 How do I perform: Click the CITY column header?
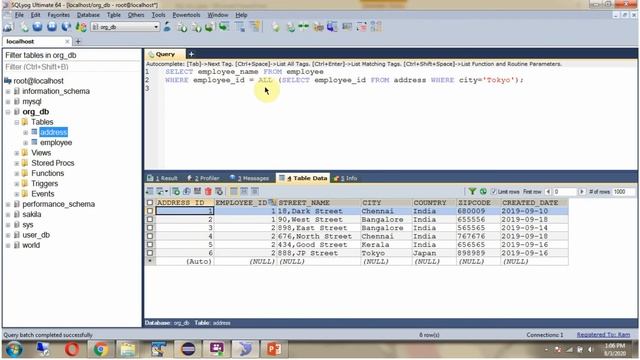386,202
